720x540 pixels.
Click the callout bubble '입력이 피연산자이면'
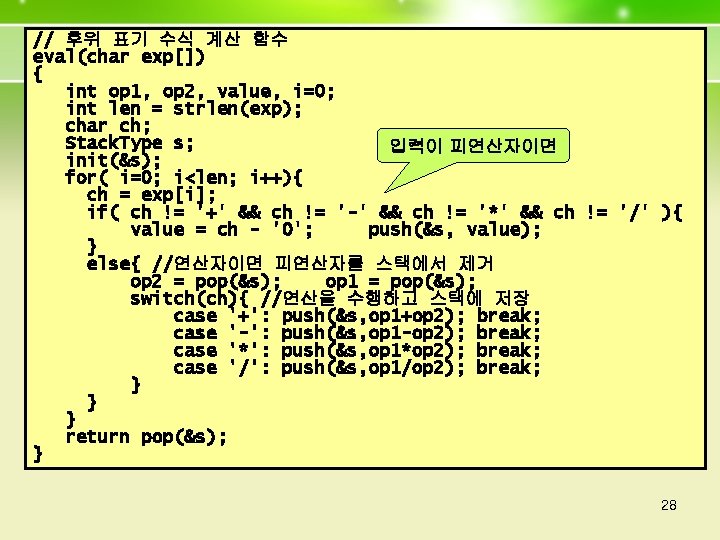pos(473,146)
